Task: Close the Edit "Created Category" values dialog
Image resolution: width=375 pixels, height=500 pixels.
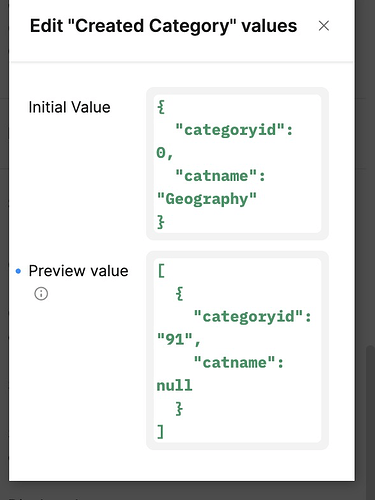Action: tap(324, 26)
